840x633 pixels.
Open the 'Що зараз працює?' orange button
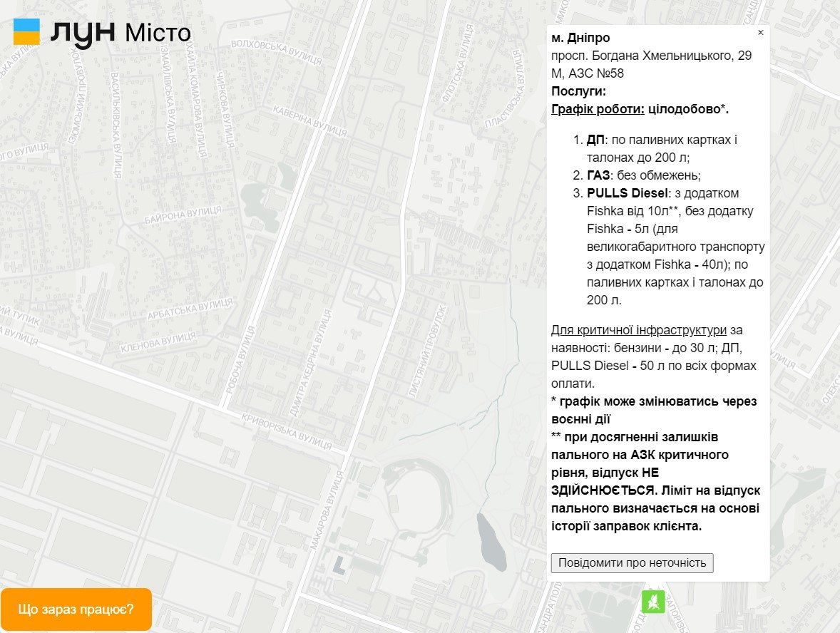[76, 609]
